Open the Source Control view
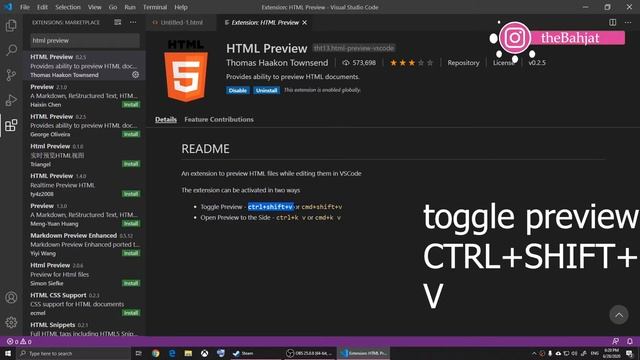 (11, 75)
